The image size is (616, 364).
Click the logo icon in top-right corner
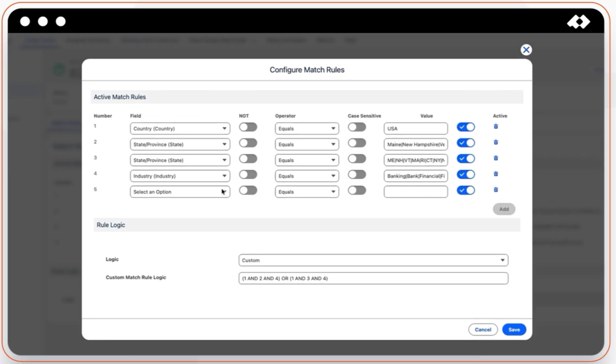click(578, 22)
